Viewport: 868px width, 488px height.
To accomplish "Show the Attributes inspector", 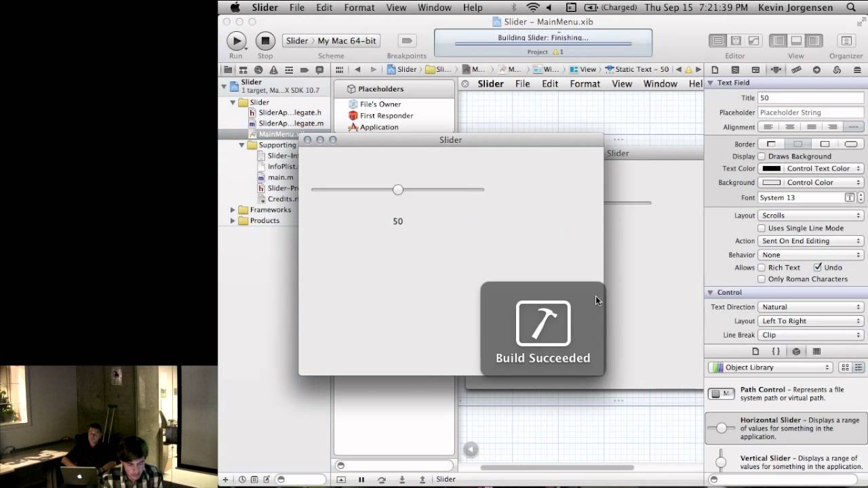I will pos(776,70).
